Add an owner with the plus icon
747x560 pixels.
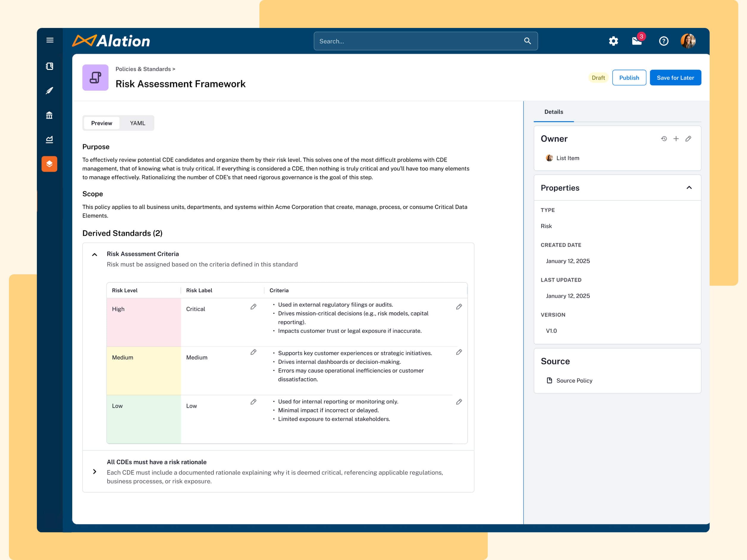tap(676, 139)
